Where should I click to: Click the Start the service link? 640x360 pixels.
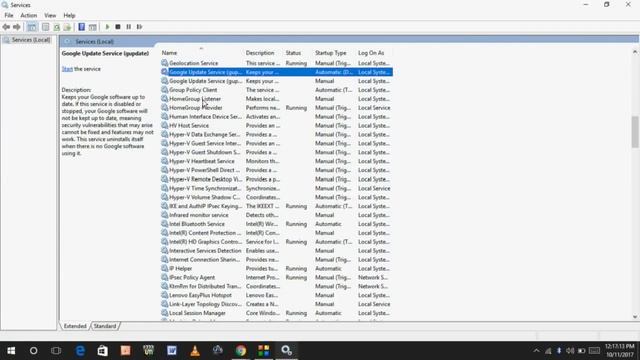point(67,69)
